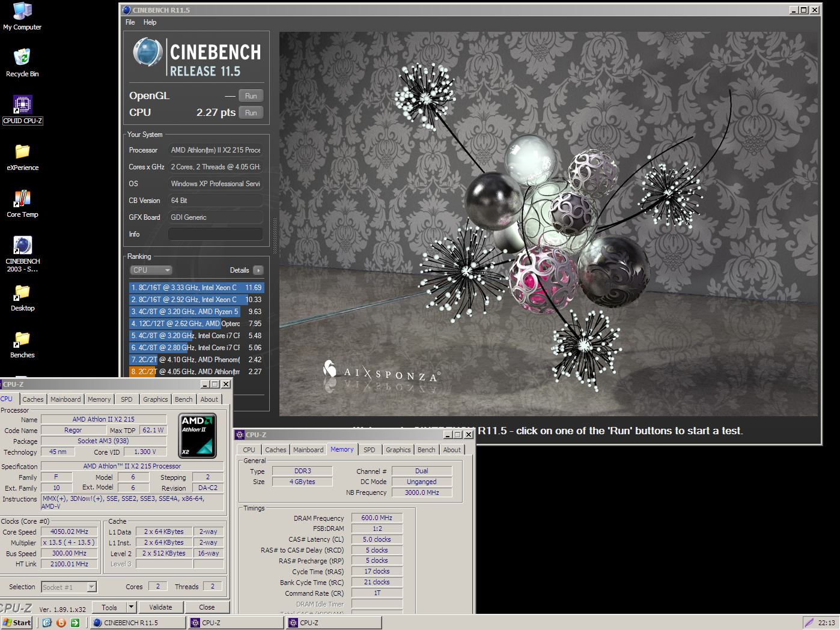Open the Recycle Bin icon
Viewport: 840px width, 630px height.
point(22,63)
